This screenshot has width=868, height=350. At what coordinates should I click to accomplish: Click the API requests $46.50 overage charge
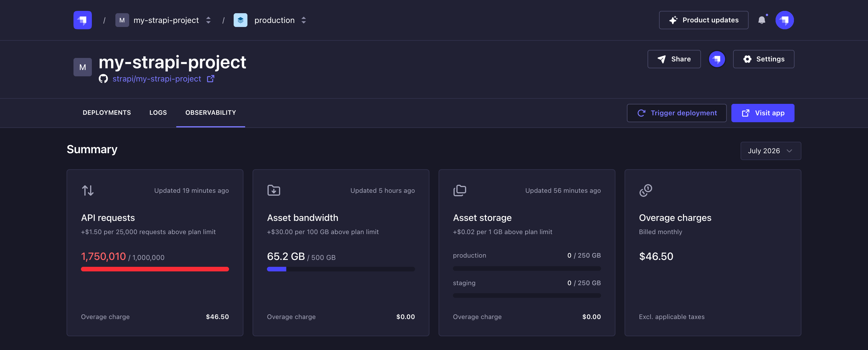tap(217, 317)
